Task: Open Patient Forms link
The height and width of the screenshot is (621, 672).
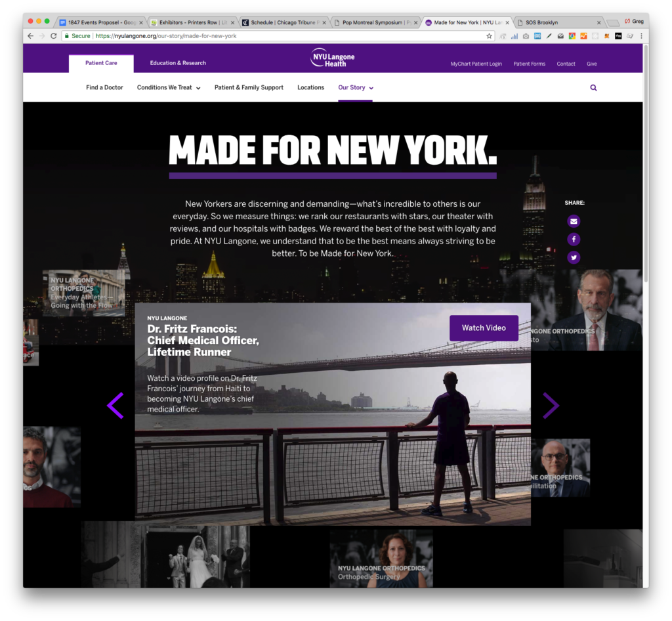Action: point(530,64)
